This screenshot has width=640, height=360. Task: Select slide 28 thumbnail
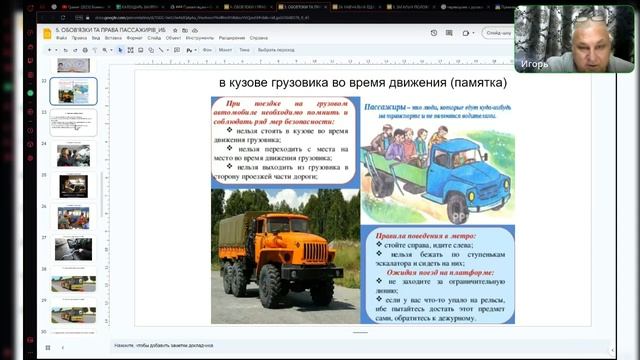click(x=73, y=280)
